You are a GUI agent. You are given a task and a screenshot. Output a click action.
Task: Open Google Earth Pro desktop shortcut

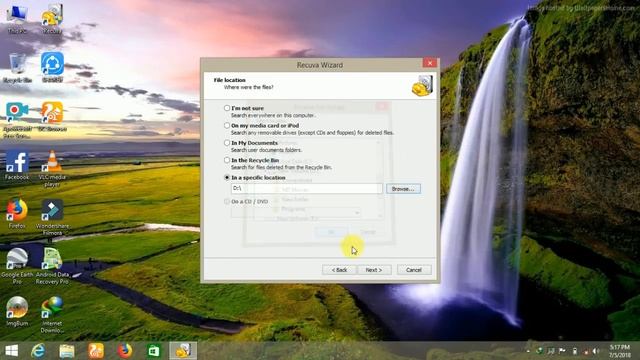pos(17,266)
